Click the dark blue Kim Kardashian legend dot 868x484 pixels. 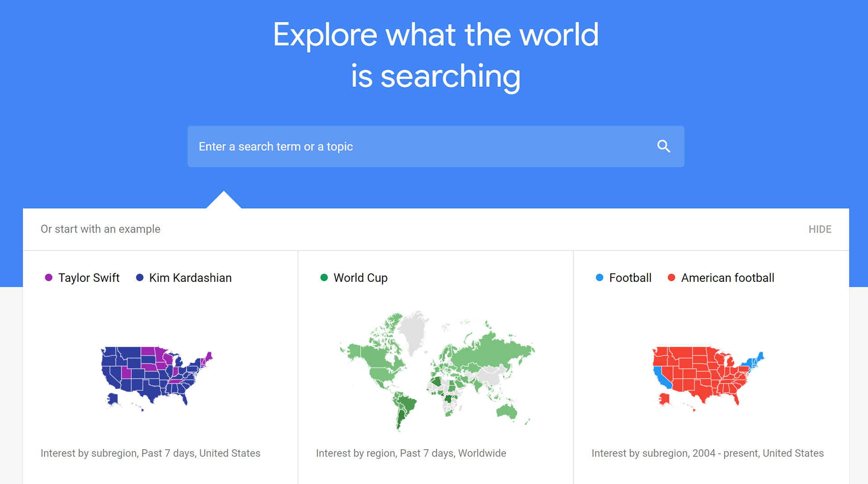coord(140,277)
